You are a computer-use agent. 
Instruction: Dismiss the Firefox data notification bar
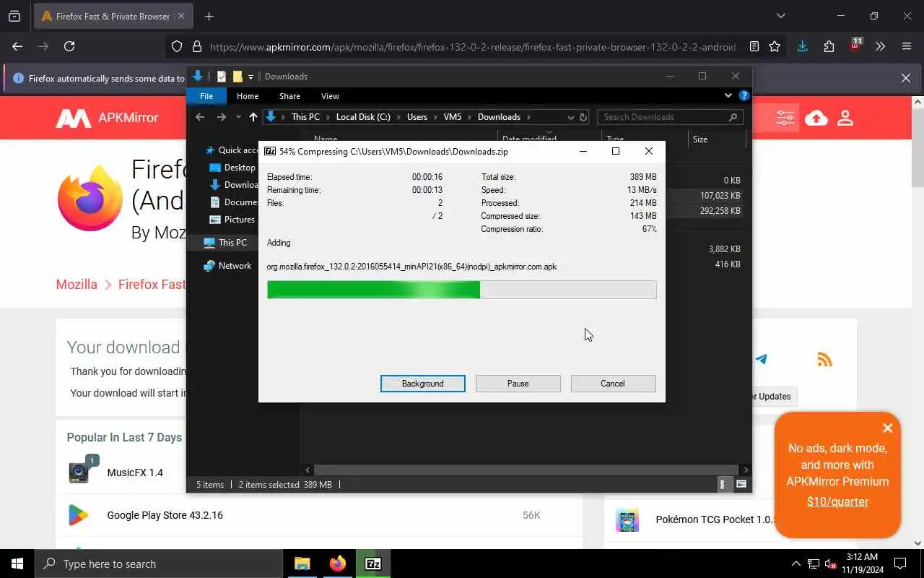(x=906, y=78)
